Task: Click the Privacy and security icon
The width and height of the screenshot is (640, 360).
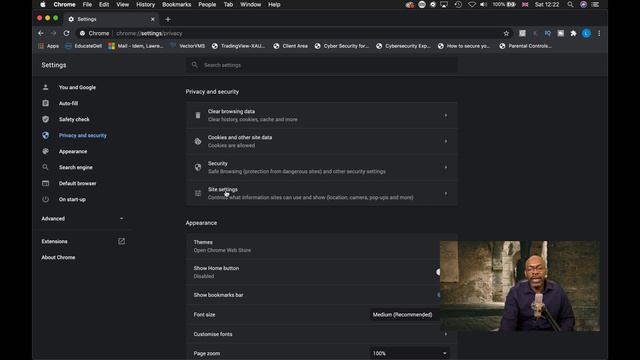Action: coord(45,136)
